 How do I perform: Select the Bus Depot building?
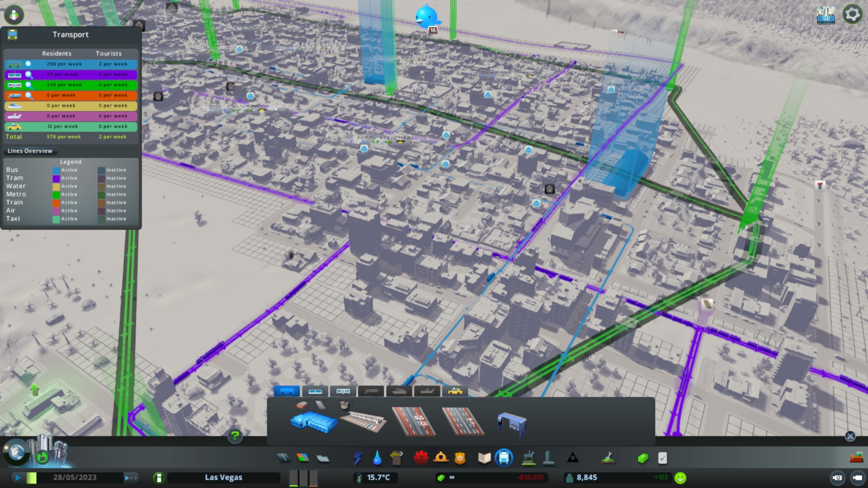pyautogui.click(x=314, y=422)
